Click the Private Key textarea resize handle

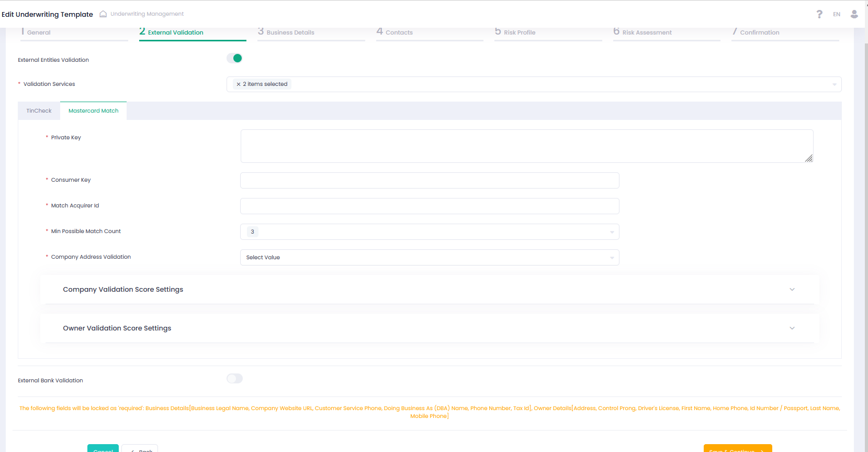pos(809,158)
